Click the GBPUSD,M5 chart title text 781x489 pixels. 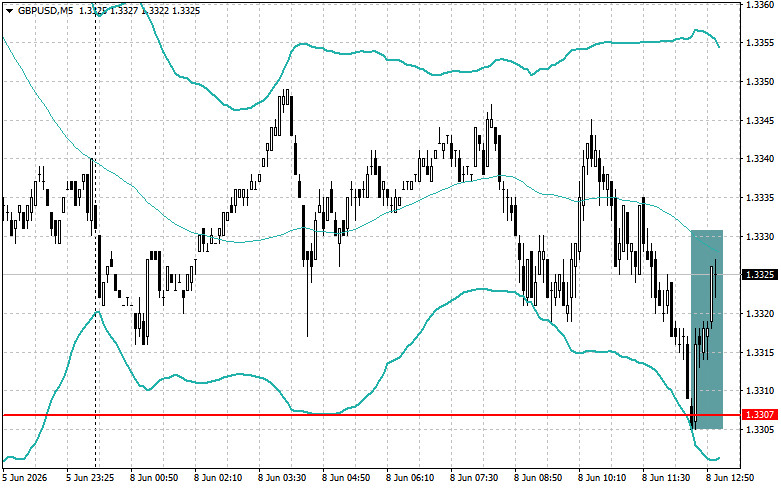[45, 10]
